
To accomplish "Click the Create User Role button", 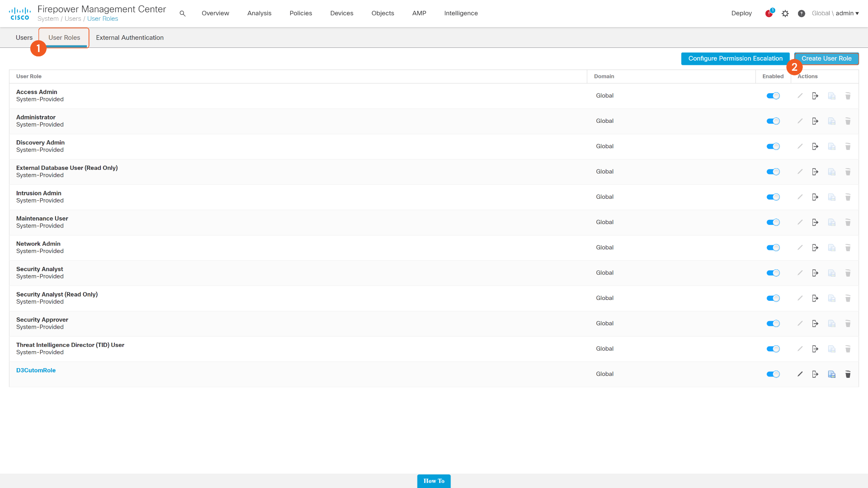I will [826, 58].
